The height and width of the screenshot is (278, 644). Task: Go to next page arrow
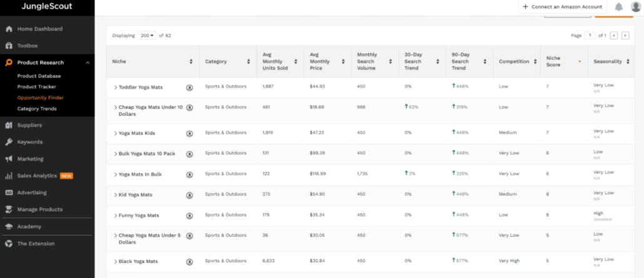[x=625, y=36]
